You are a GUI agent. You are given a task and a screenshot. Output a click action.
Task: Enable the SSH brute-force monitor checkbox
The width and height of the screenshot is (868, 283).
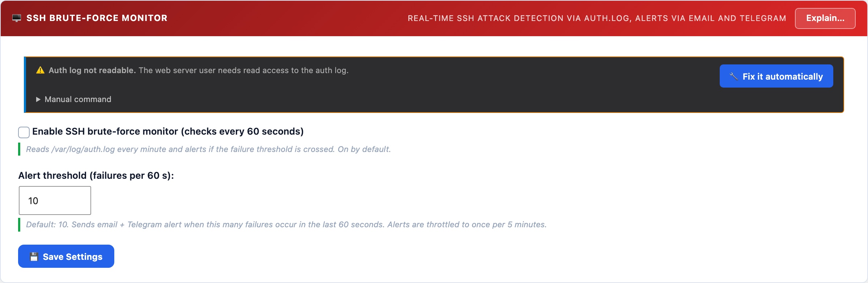[24, 132]
